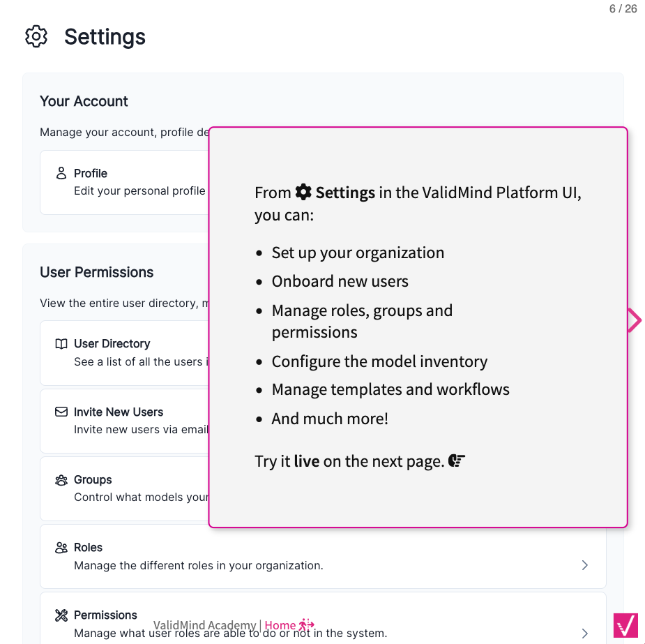Select the Groups people icon
The width and height of the screenshot is (645, 644).
61,479
